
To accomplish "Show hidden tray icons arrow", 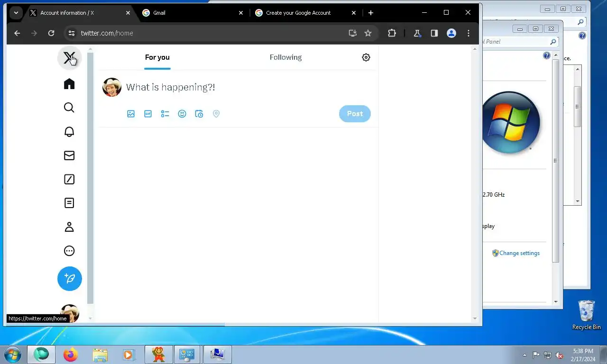I will [x=524, y=355].
